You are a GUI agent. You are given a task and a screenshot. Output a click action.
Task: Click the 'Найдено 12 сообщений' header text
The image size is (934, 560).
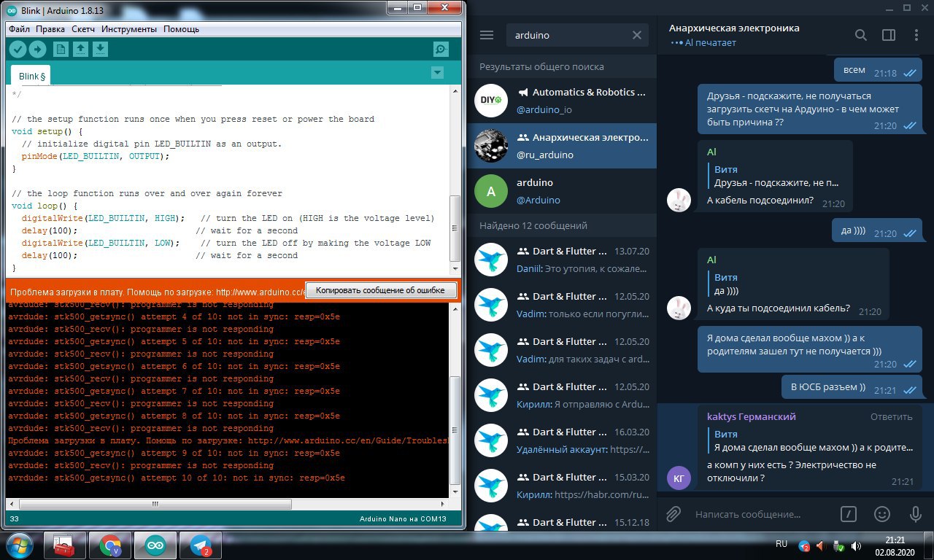point(533,225)
